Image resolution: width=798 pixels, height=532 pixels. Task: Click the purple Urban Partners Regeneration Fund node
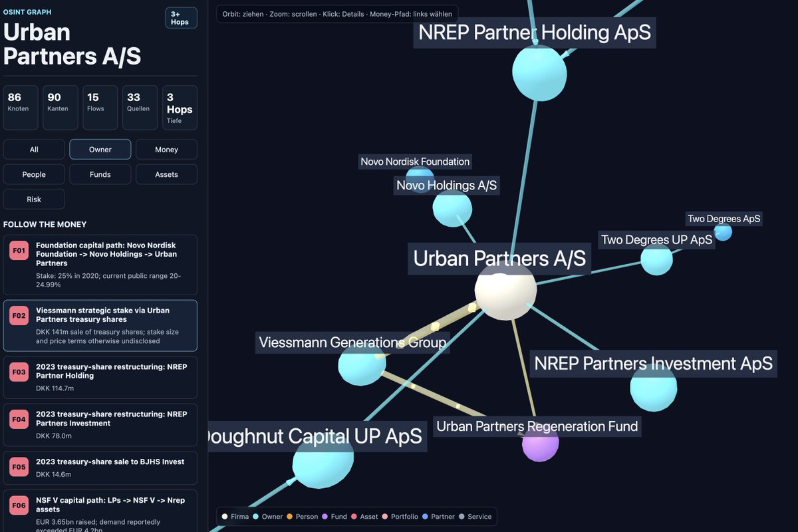click(540, 444)
